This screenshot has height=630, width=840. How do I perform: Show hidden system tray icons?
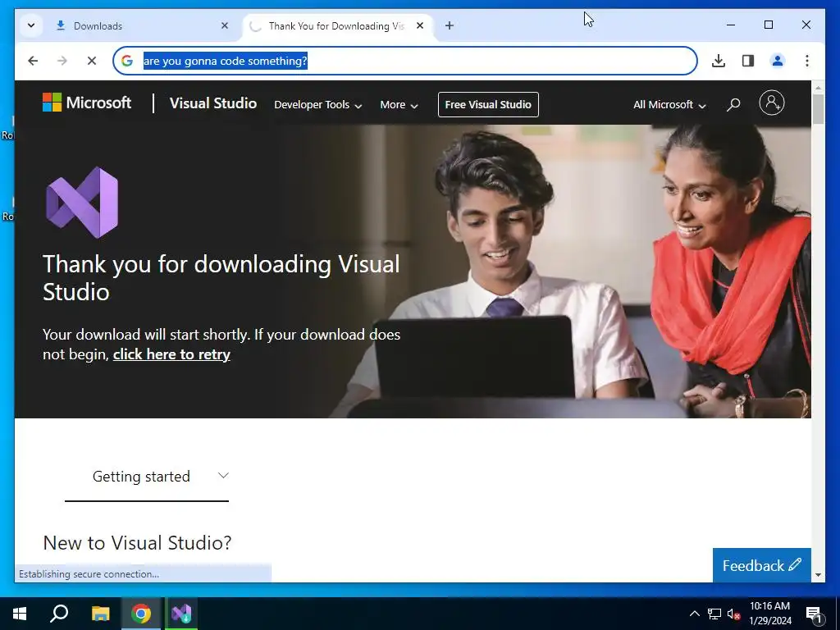[694, 614]
